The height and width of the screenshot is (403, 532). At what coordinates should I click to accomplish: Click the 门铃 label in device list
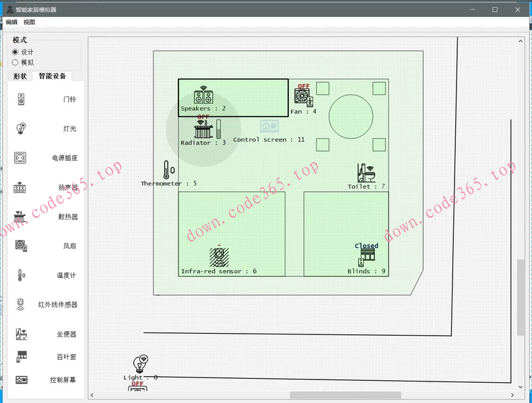(69, 100)
